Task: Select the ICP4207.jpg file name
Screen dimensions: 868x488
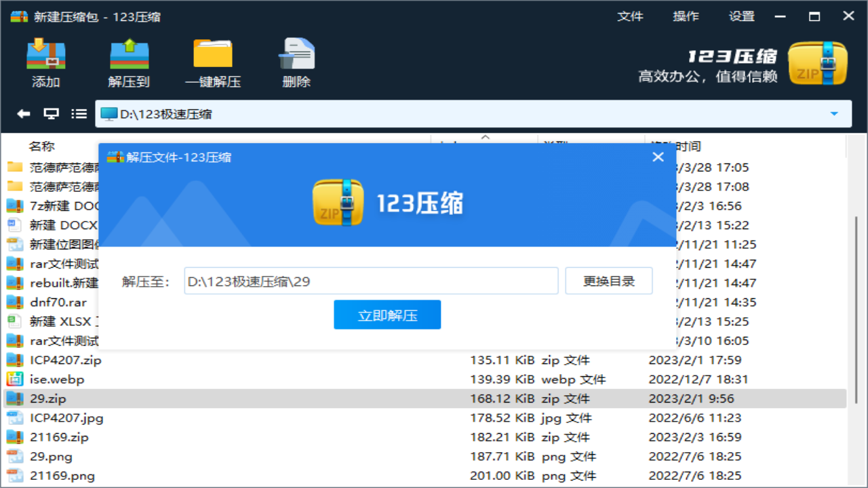Action: (66, 418)
